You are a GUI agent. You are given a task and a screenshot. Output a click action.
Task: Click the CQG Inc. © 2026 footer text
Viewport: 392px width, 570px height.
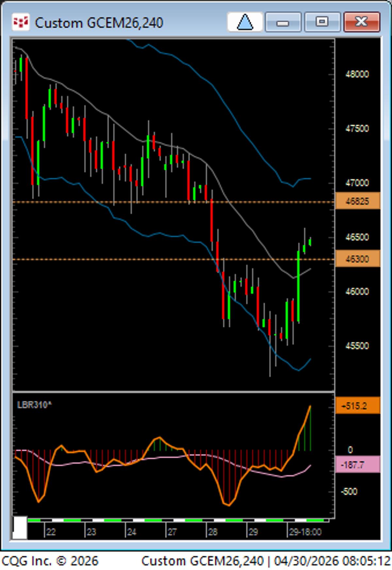point(50,561)
